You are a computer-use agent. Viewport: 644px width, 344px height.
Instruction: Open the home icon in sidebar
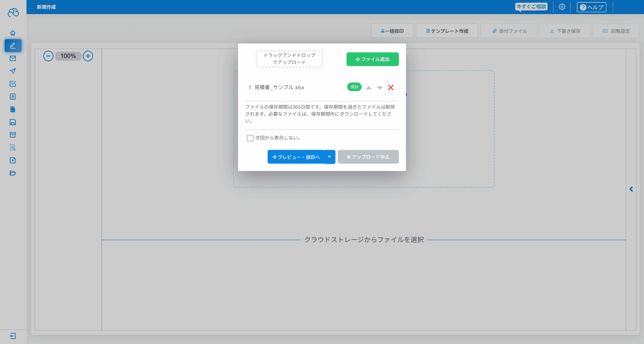point(13,33)
